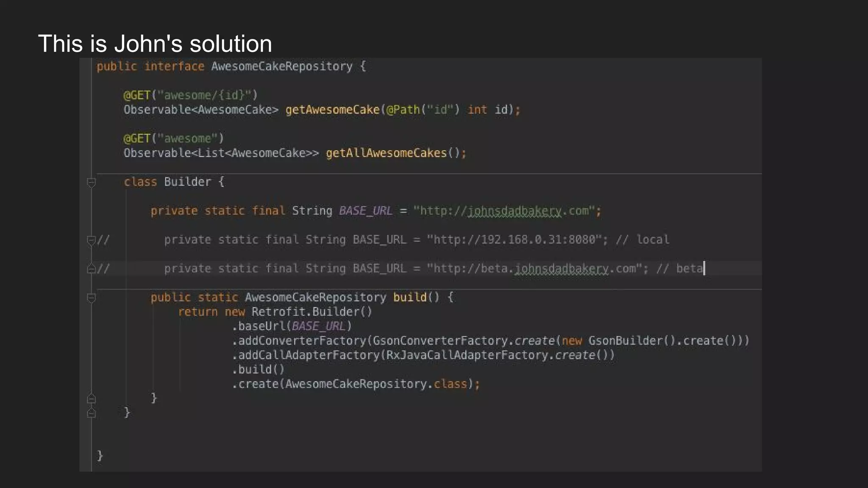868x488 pixels.
Task: Click the @Path annotation in the parameter list
Action: pos(403,110)
